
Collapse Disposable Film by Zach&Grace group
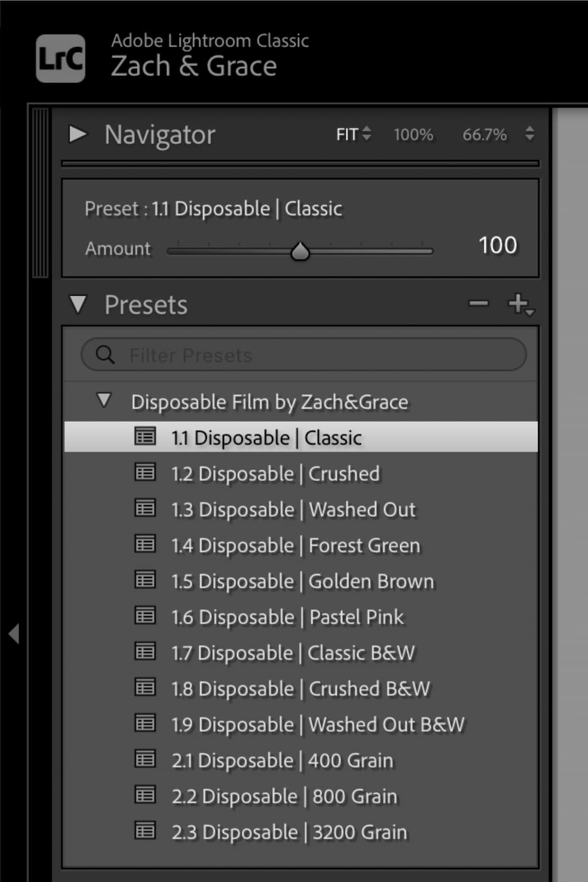pos(104,401)
